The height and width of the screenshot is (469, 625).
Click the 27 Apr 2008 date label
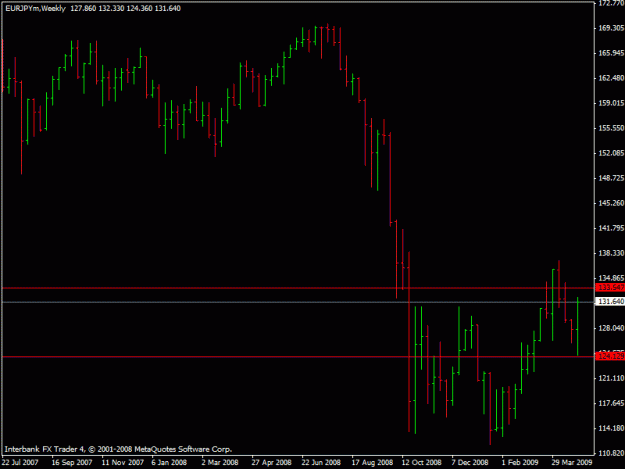tap(271, 462)
